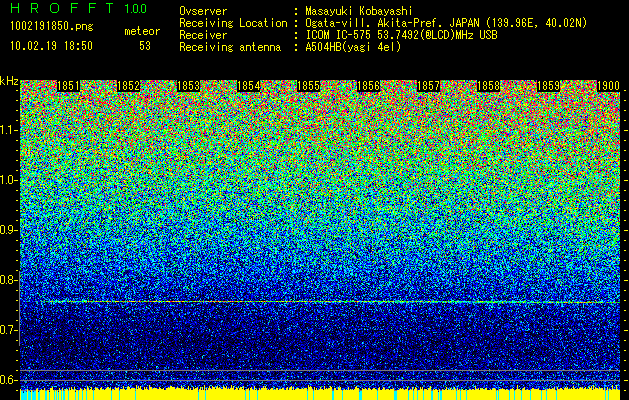The height and width of the screenshot is (400, 629).
Task: Click the yellow signal level bar strip
Action: click(320, 394)
